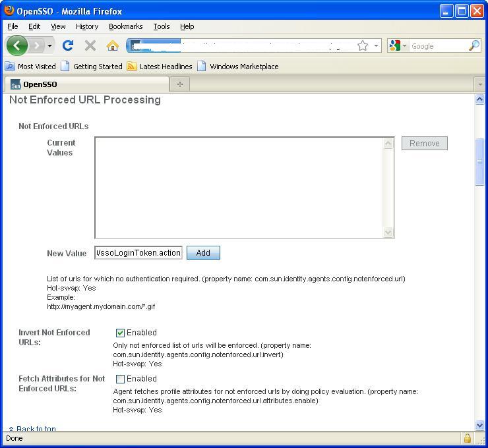Click the Add button
The width and height of the screenshot is (488, 448).
click(203, 253)
